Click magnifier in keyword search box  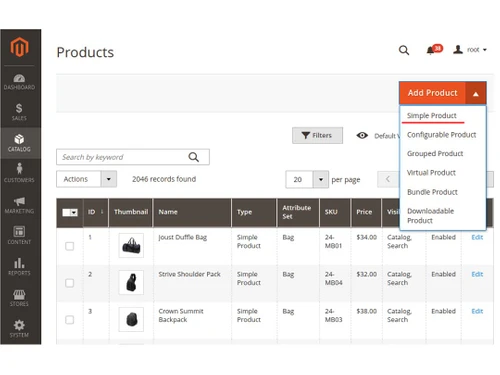click(194, 157)
